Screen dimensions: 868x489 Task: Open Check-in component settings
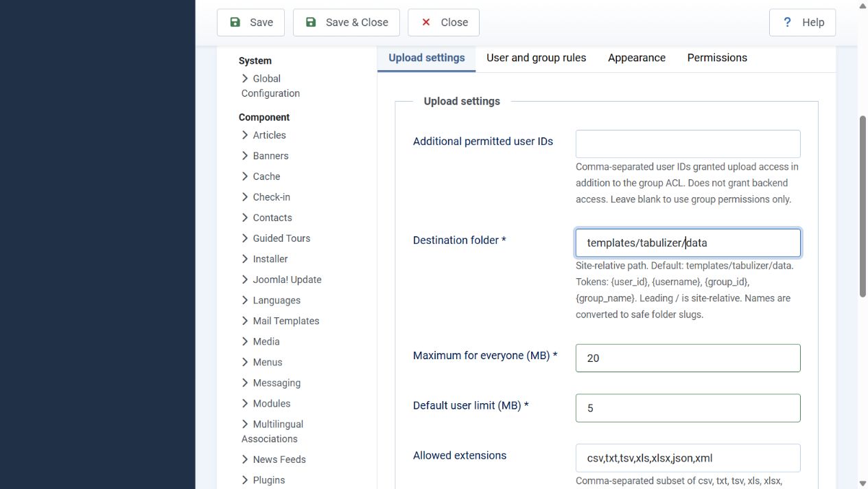266,197
